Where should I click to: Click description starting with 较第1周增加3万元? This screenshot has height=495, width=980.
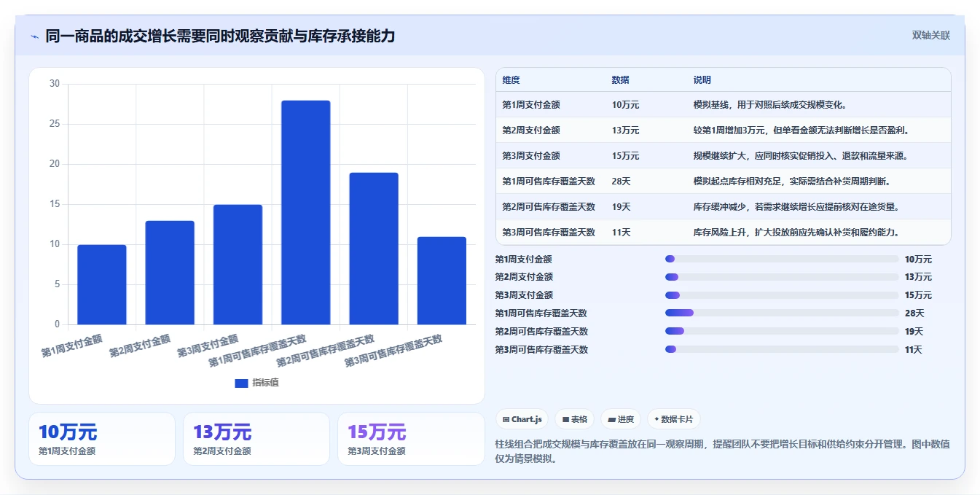click(801, 130)
